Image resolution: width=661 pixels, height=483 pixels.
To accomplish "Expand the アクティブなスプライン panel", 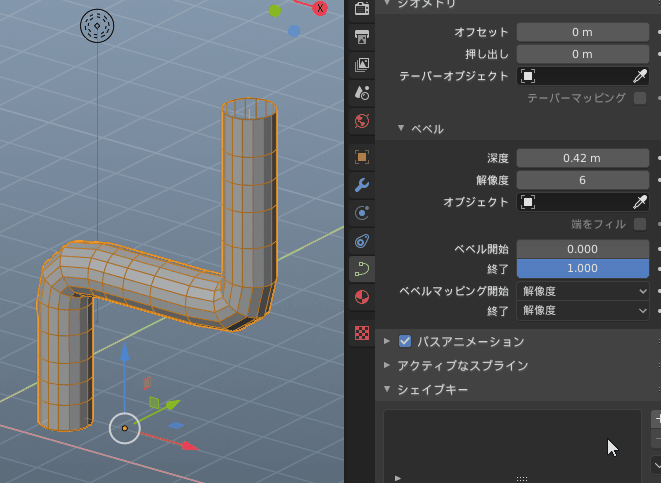I will [x=387, y=365].
